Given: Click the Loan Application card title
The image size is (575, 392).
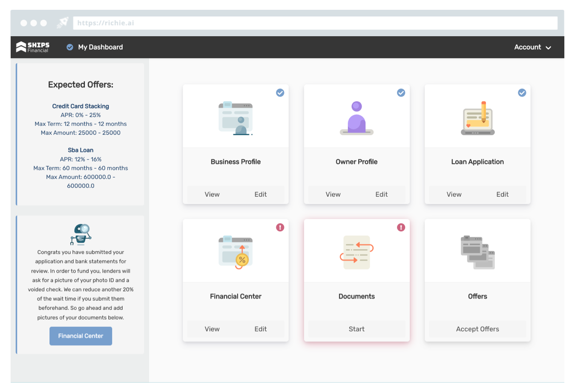Looking at the screenshot, I should pyautogui.click(x=477, y=162).
